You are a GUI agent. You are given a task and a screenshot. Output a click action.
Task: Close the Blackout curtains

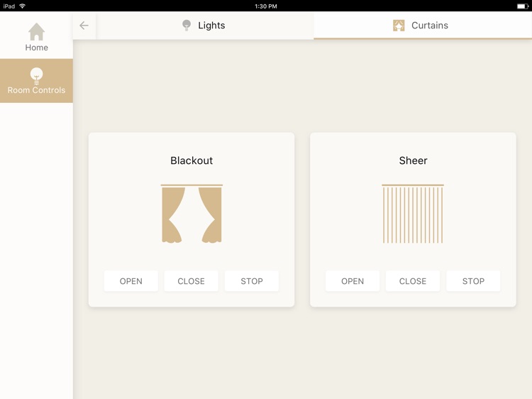coord(192,281)
